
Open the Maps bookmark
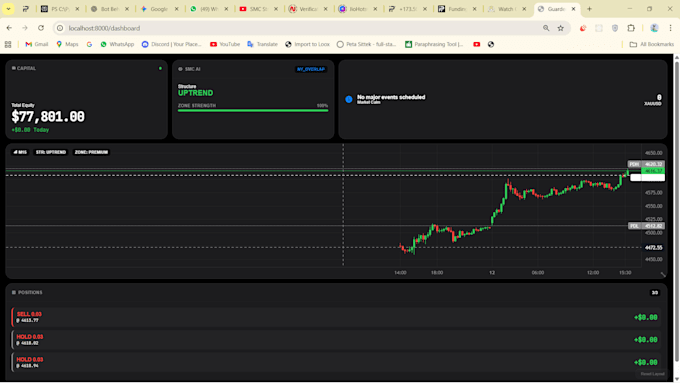click(67, 44)
